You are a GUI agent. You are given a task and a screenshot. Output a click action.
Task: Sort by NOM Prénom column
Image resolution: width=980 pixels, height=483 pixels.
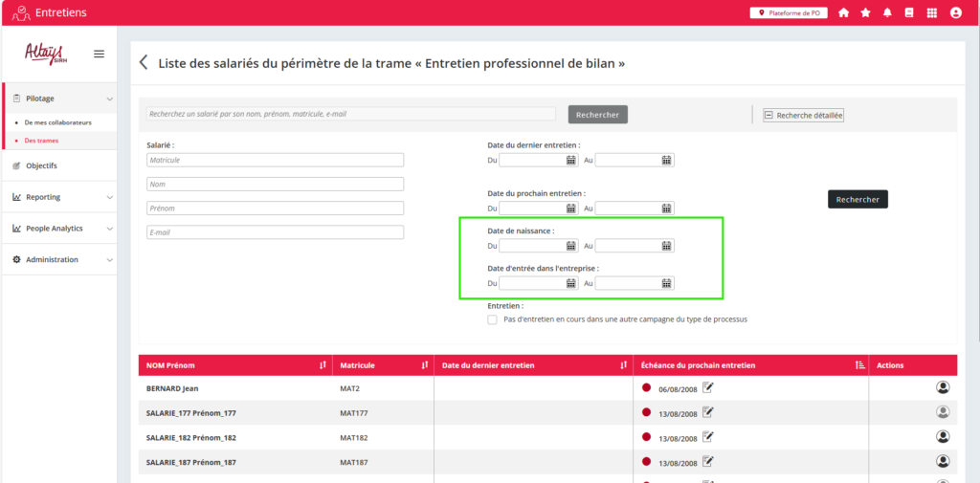click(x=323, y=365)
